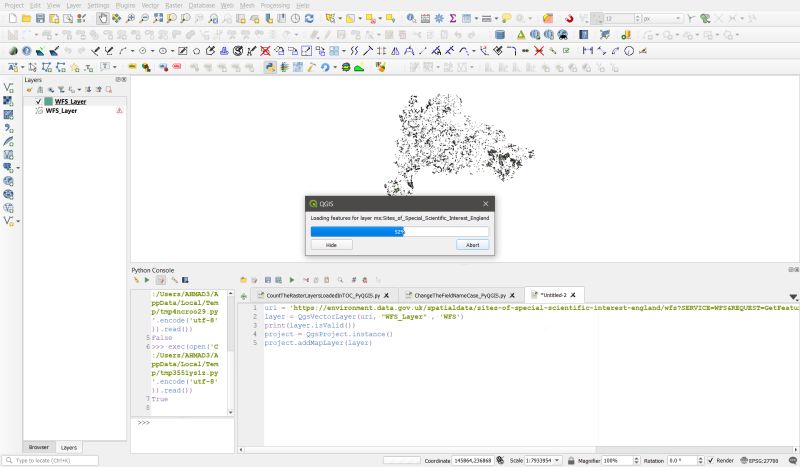This screenshot has height=467, width=800.
Task: Click green color swatch of WFS_Layer
Action: tap(49, 102)
